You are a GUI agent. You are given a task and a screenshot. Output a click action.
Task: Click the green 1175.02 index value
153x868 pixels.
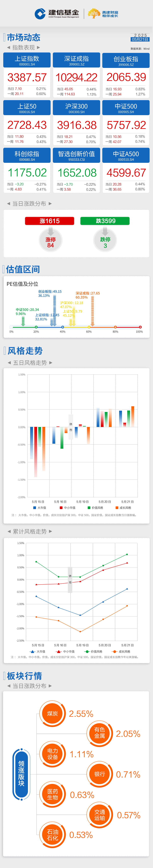[27, 173]
